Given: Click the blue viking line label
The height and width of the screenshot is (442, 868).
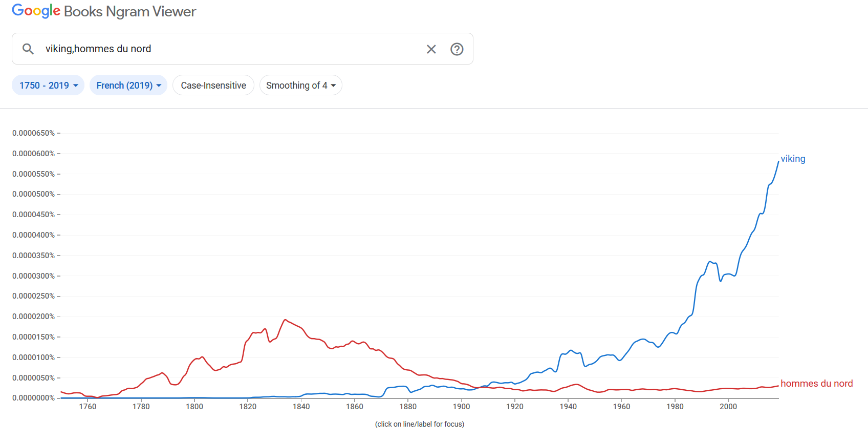Looking at the screenshot, I should pyautogui.click(x=793, y=159).
